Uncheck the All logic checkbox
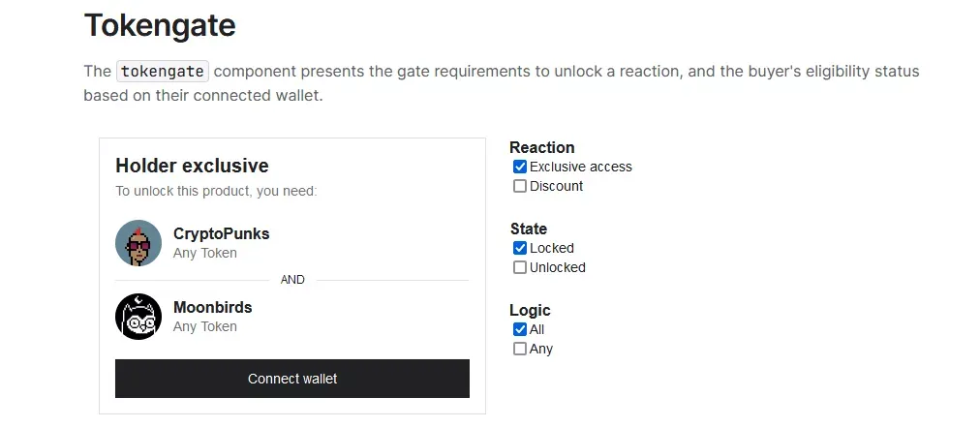 click(520, 329)
